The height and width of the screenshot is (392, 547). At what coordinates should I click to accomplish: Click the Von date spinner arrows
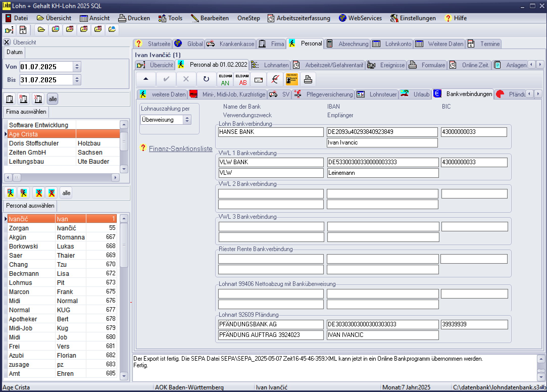point(77,67)
